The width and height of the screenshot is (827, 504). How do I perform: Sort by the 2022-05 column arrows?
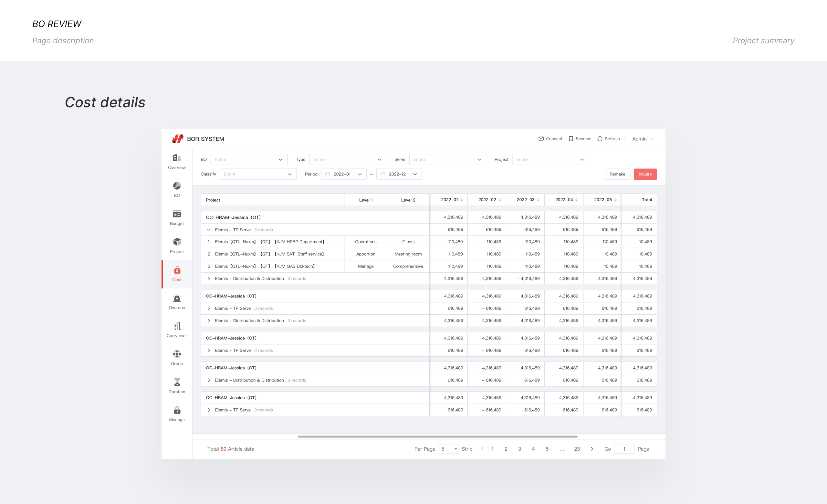[x=615, y=200]
